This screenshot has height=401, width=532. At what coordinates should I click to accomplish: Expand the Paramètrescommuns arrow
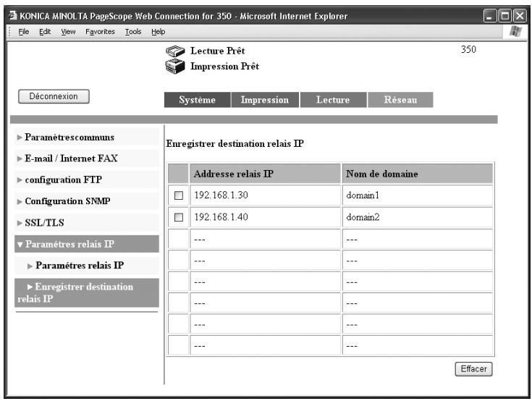pyautogui.click(x=20, y=138)
